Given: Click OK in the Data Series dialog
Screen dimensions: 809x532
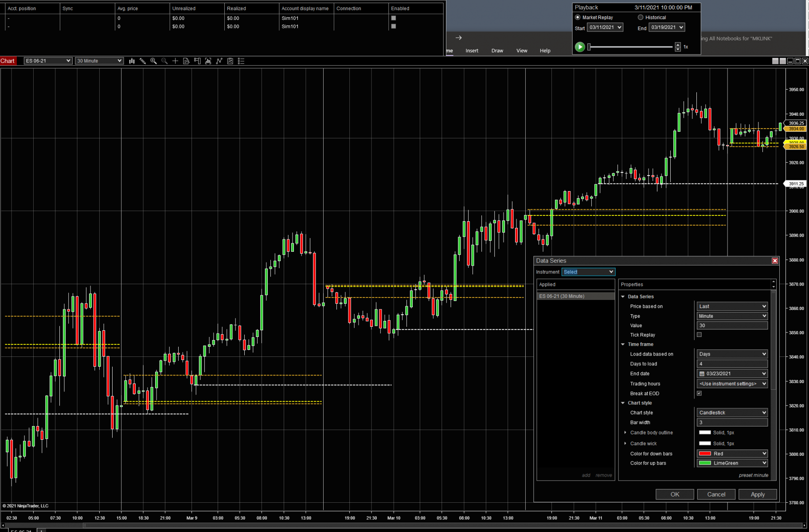Looking at the screenshot, I should click(x=675, y=494).
